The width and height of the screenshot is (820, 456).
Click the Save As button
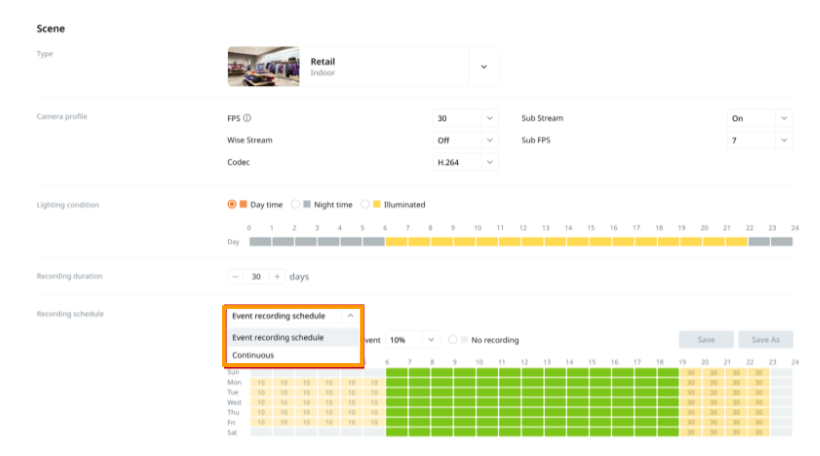coord(765,340)
